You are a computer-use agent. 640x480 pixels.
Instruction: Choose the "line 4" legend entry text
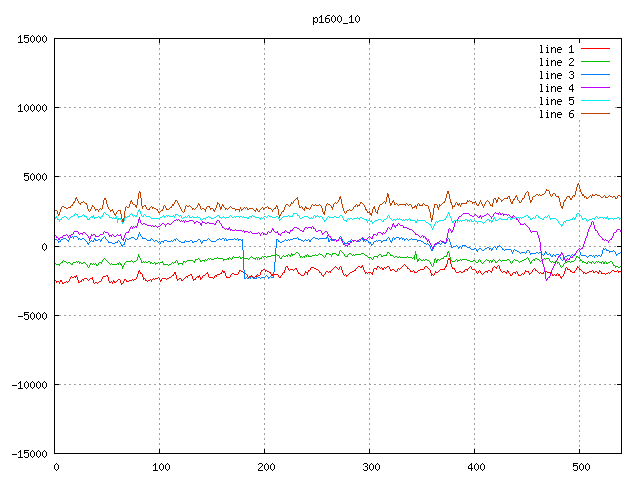(x=557, y=88)
